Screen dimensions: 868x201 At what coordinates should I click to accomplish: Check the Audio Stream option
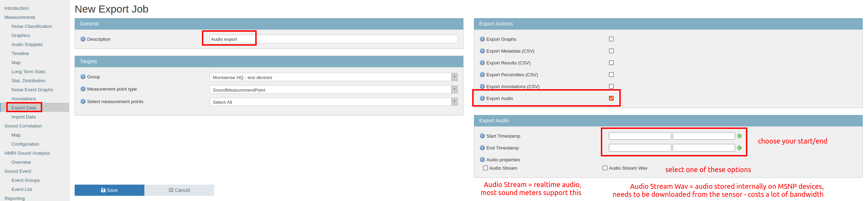(485, 168)
